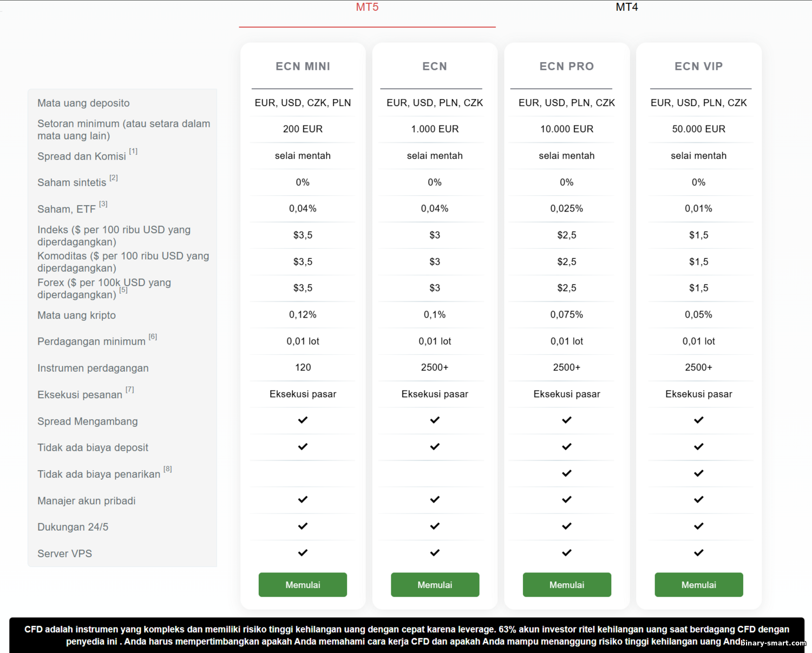Screen dimensions: 812x653
Task: Click ECN MINI Tidak ada biaya deposit checkmark
Action: click(x=303, y=447)
